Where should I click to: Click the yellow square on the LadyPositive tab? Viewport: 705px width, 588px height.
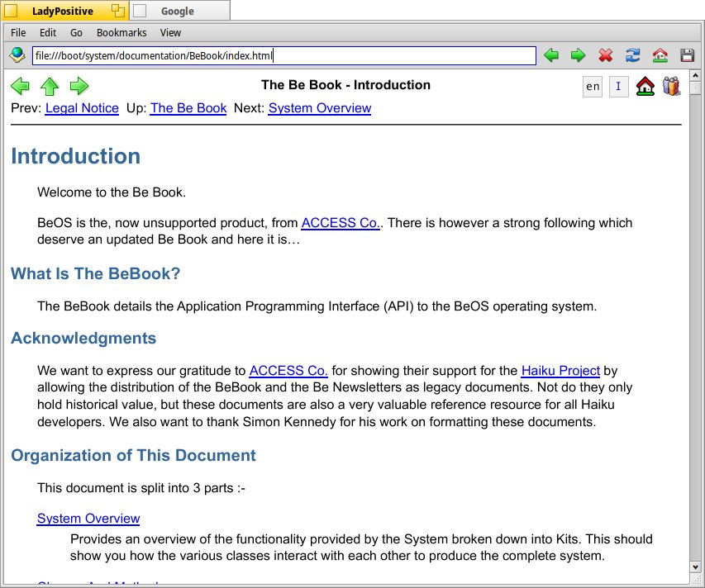pos(11,11)
